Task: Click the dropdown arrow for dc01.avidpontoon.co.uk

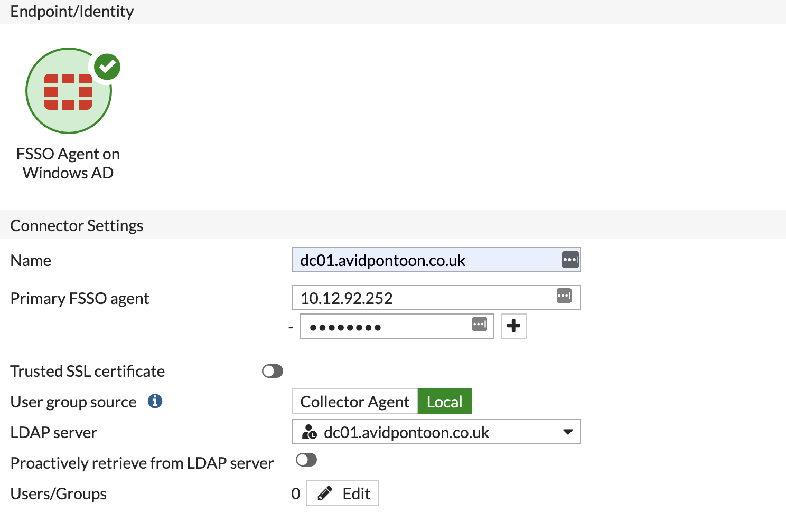Action: (568, 432)
